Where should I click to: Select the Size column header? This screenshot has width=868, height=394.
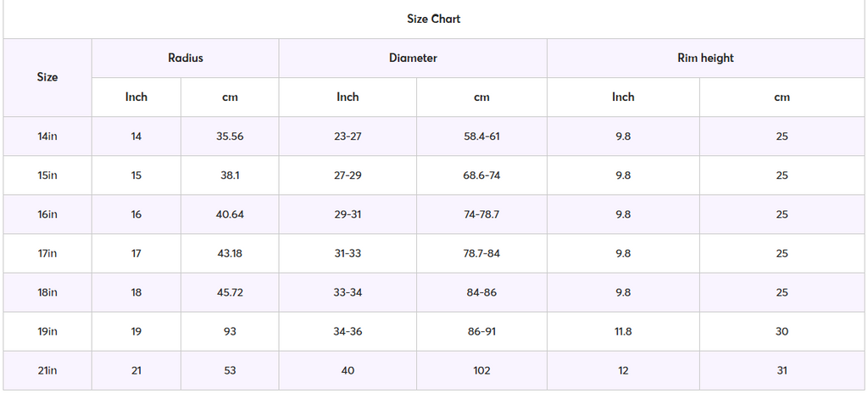tap(47, 77)
